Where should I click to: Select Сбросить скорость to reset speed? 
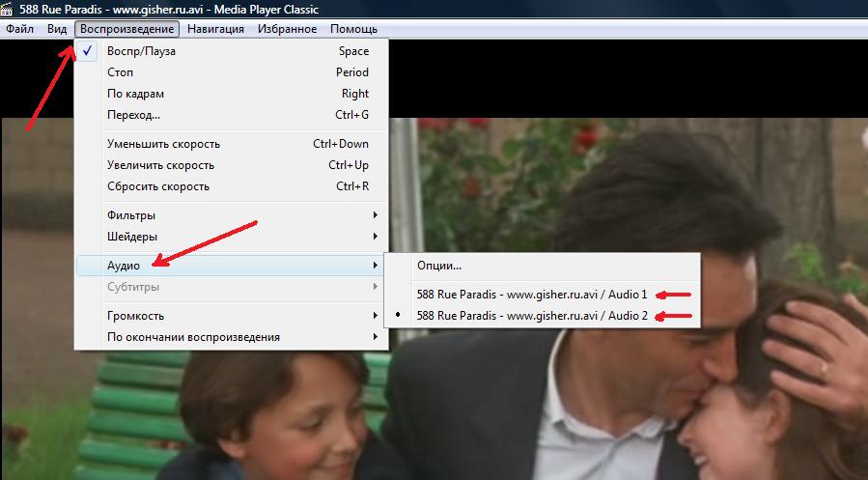point(157,186)
